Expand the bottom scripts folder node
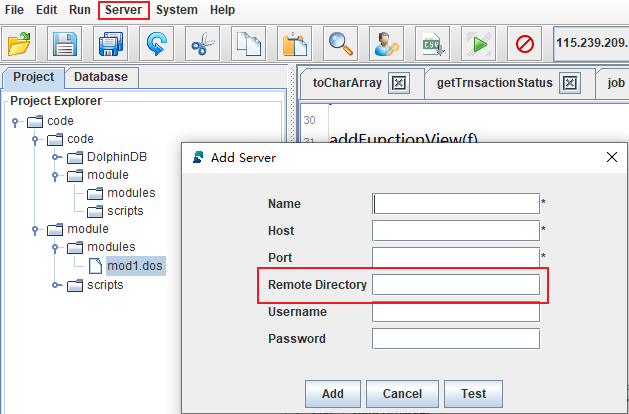629x414 pixels. [x=56, y=285]
